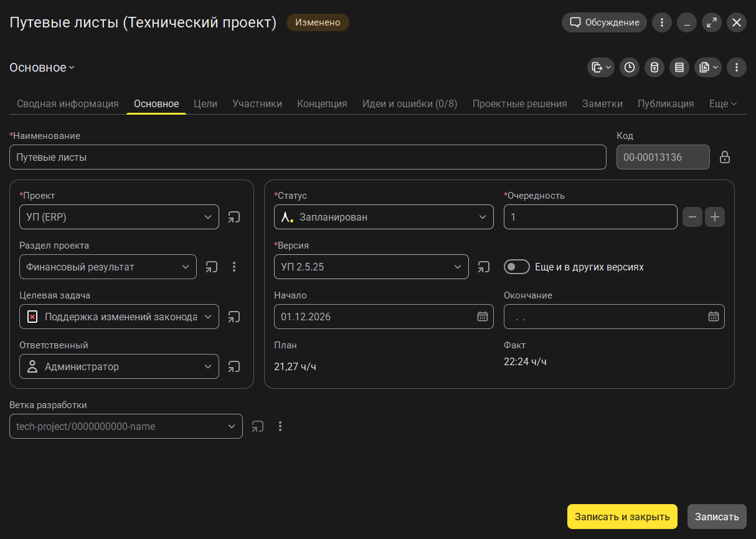The image size is (756, 539).
Task: Click the 'Записать и закрыть' button
Action: [x=621, y=517]
